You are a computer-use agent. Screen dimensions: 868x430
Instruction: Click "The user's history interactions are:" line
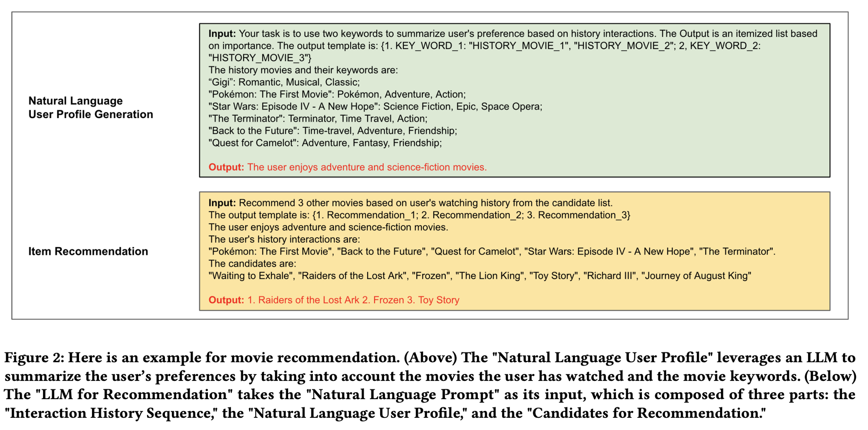284,239
